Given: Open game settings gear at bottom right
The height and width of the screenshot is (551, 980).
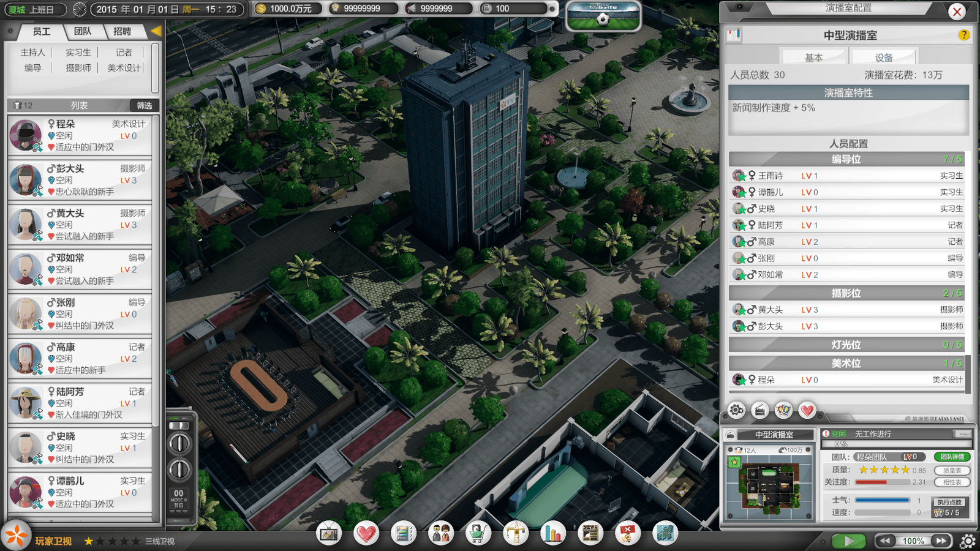Looking at the screenshot, I should tap(968, 541).
